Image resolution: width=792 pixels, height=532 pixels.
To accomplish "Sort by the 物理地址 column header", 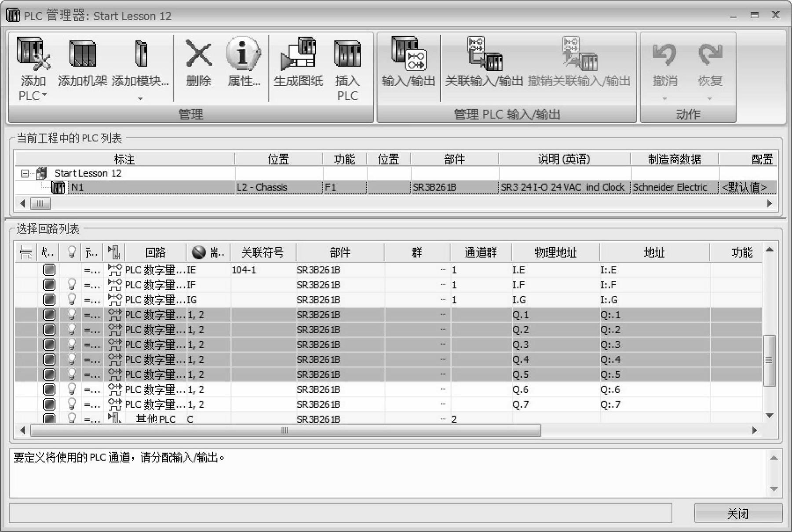I will point(555,252).
